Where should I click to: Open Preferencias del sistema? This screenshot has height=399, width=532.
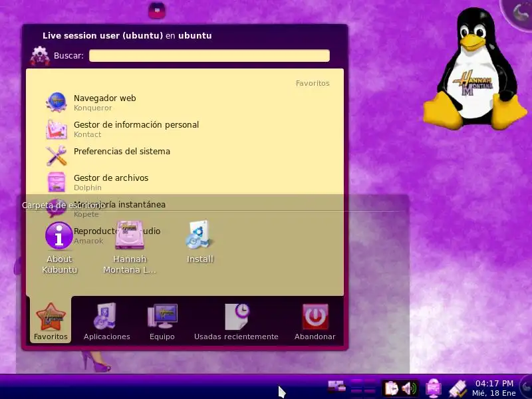(x=185, y=156)
